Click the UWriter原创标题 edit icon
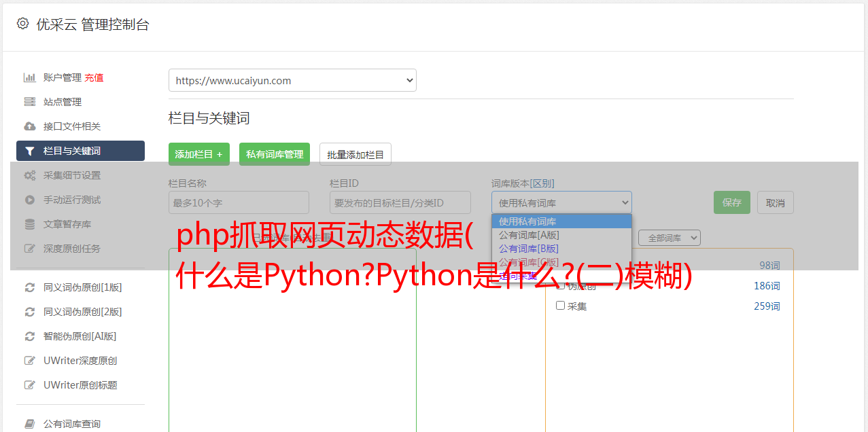The image size is (868, 432). point(30,385)
